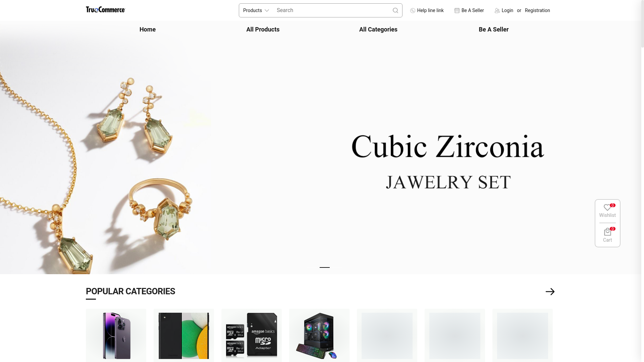The height and width of the screenshot is (362, 644).
Task: Open the Cart bag icon
Action: [607, 232]
